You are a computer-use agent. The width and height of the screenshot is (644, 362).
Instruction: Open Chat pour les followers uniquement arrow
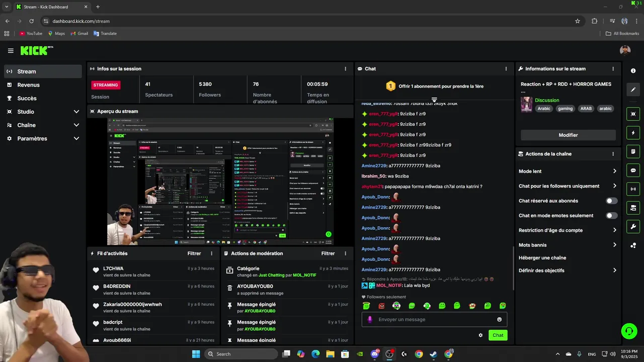[x=614, y=186]
